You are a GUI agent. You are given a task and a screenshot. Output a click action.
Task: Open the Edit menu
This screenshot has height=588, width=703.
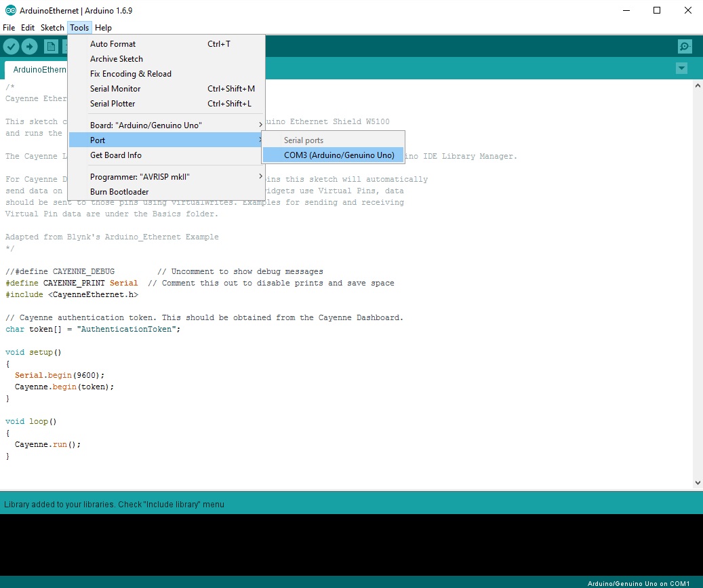[28, 28]
